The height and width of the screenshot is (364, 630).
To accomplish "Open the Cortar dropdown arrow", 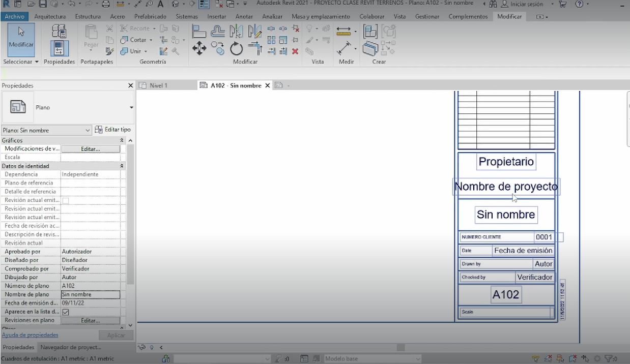I will coord(151,40).
